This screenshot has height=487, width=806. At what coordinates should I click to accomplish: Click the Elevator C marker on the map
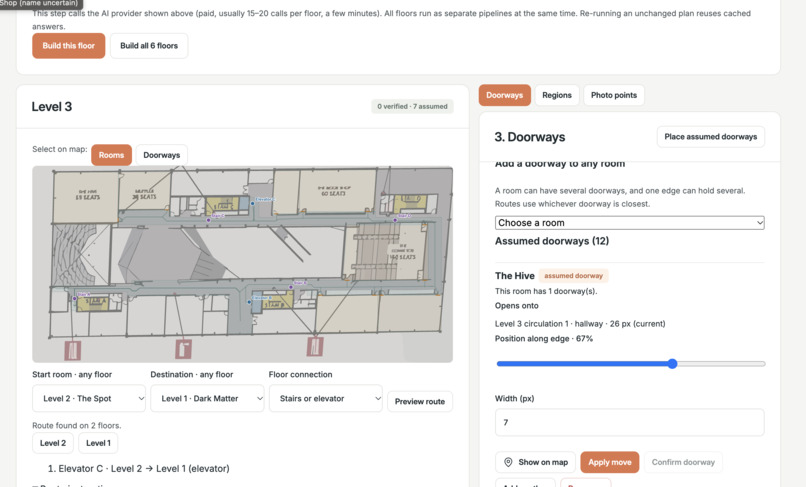click(252, 204)
